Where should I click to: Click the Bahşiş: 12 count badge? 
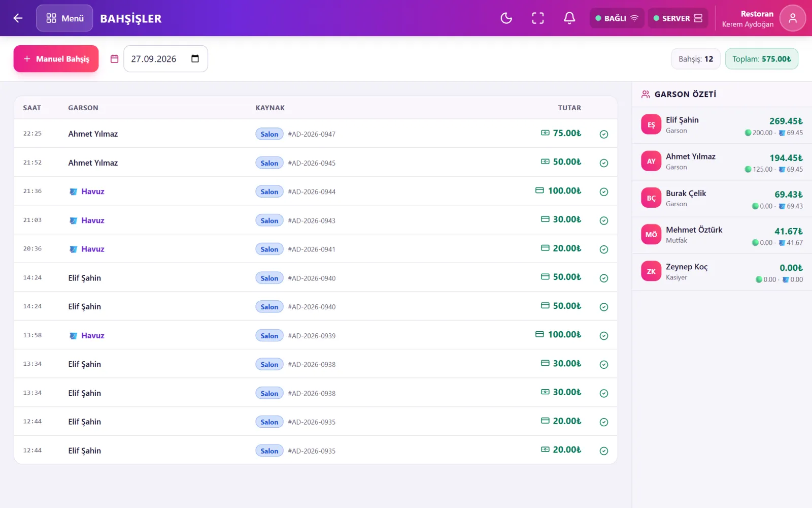[696, 59]
